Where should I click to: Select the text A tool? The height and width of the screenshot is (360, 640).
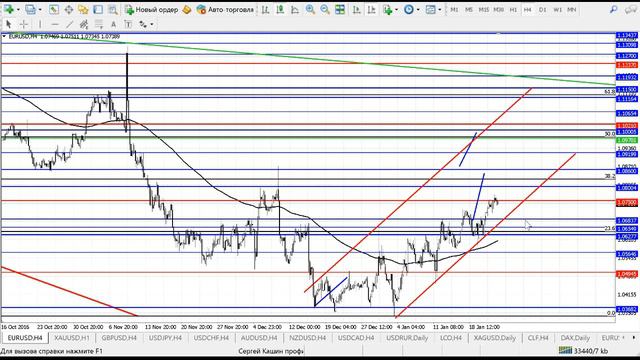pos(113,24)
